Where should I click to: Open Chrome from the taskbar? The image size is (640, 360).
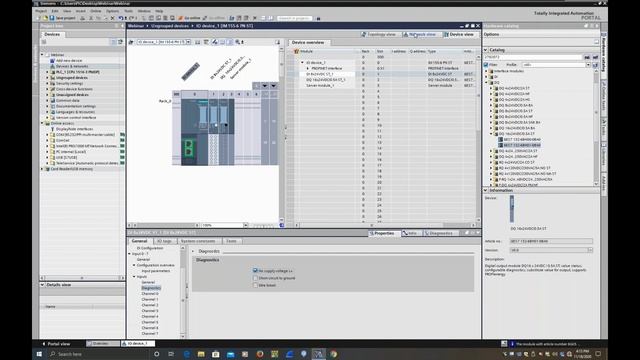[333, 354]
